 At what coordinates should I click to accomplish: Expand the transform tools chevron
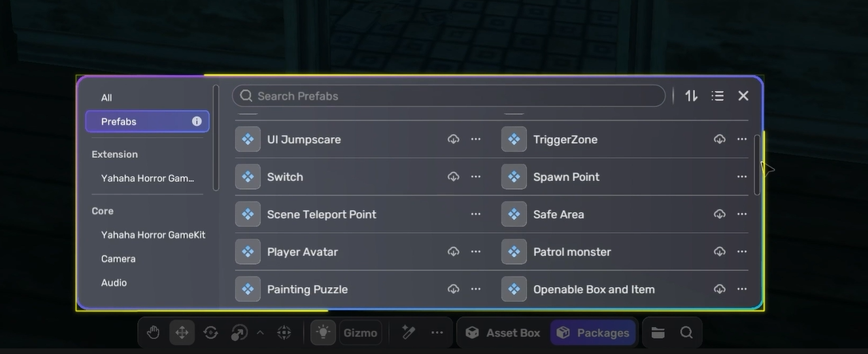[x=260, y=332]
